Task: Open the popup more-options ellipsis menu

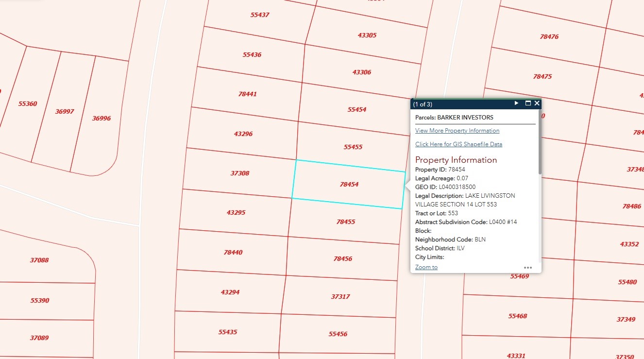Action: (x=528, y=268)
